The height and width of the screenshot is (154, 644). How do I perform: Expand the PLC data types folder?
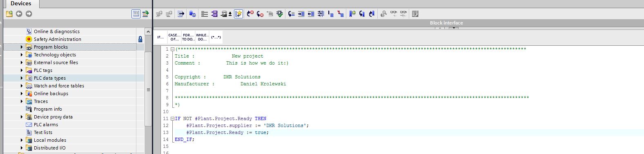click(22, 78)
